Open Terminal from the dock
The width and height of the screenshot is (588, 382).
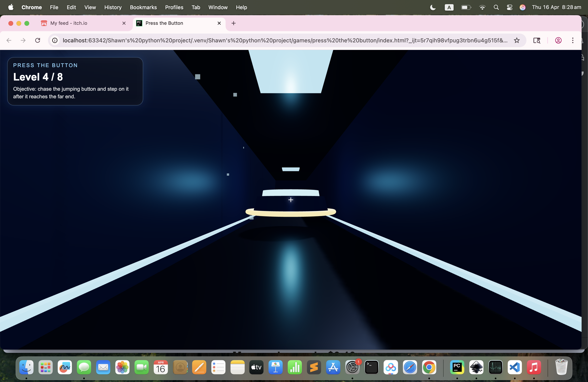pos(372,367)
